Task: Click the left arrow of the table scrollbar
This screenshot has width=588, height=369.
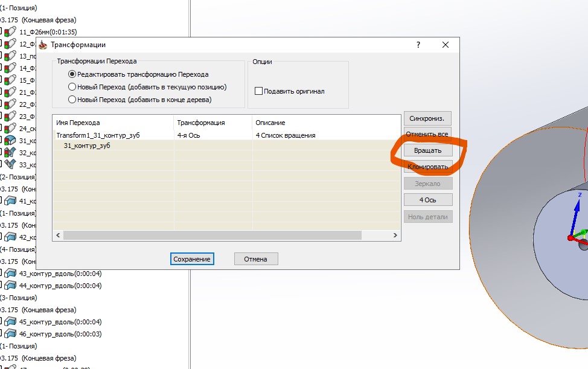Action: (x=58, y=235)
